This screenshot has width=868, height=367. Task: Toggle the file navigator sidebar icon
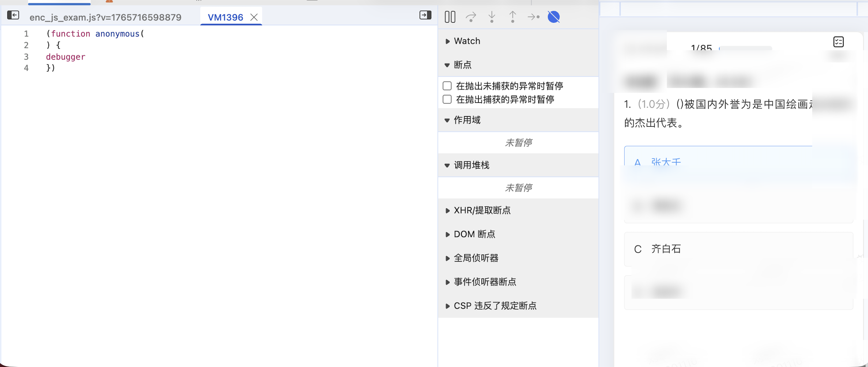click(13, 15)
